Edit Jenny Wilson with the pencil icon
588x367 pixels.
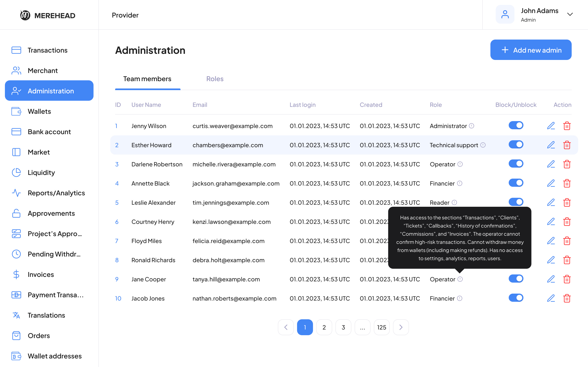point(551,126)
